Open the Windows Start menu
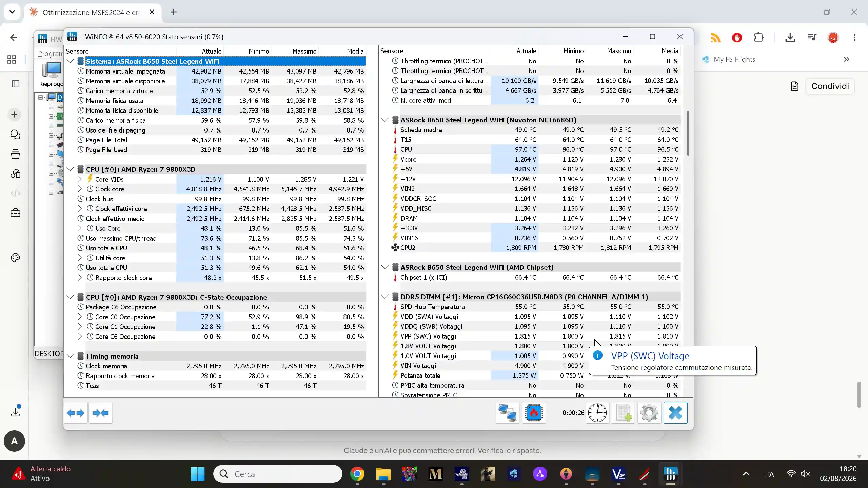 [x=198, y=474]
